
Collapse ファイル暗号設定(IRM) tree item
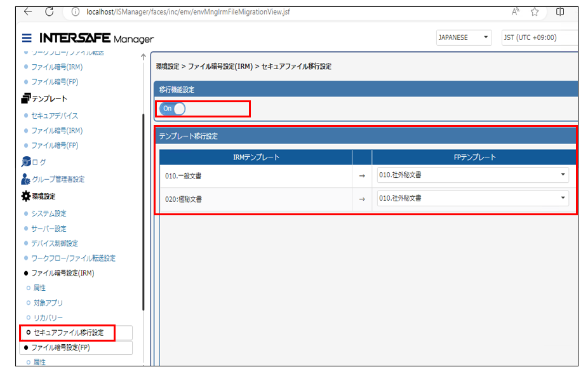[x=63, y=273]
